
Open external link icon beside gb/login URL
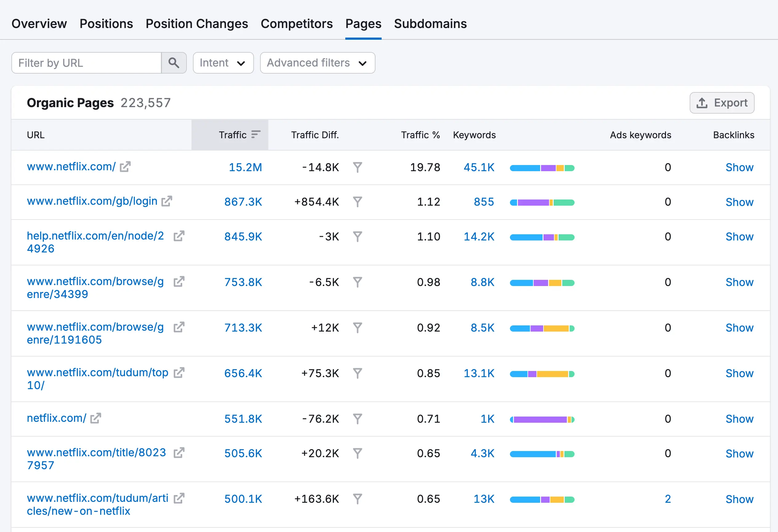point(167,201)
